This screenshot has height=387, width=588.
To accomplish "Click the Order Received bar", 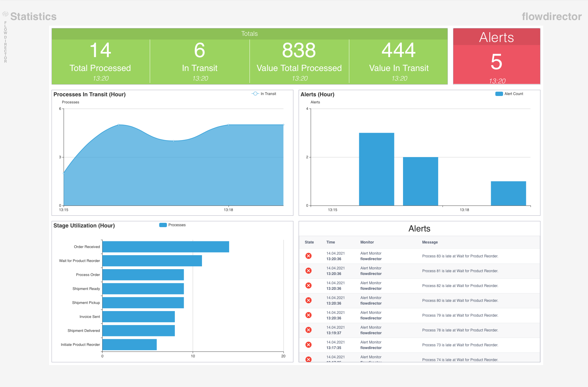I will pyautogui.click(x=166, y=247).
